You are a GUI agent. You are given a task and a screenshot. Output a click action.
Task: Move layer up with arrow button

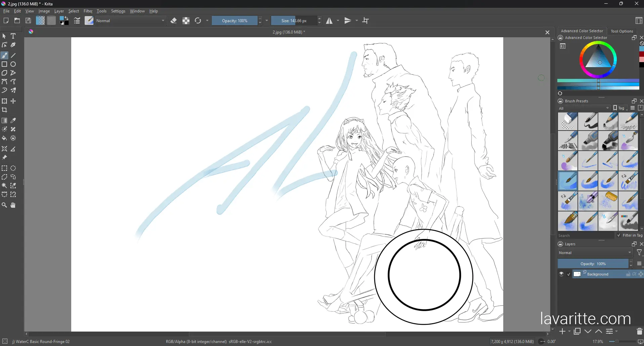(x=599, y=331)
